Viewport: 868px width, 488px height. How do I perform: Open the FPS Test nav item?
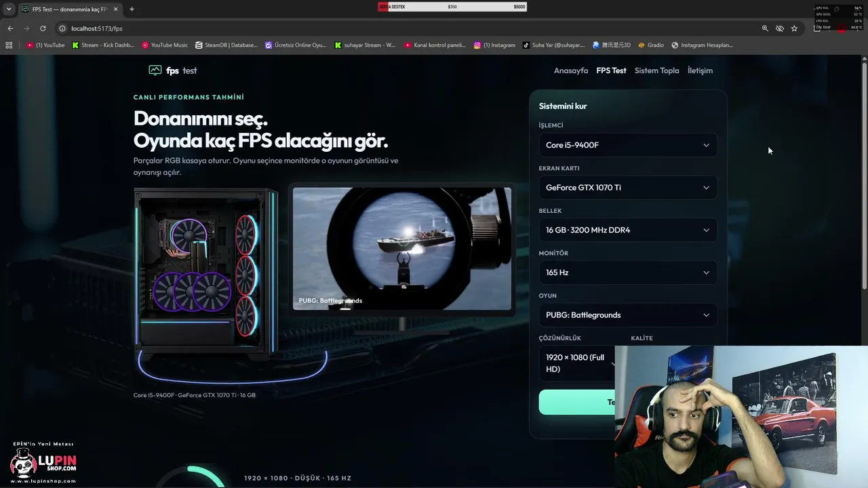611,70
